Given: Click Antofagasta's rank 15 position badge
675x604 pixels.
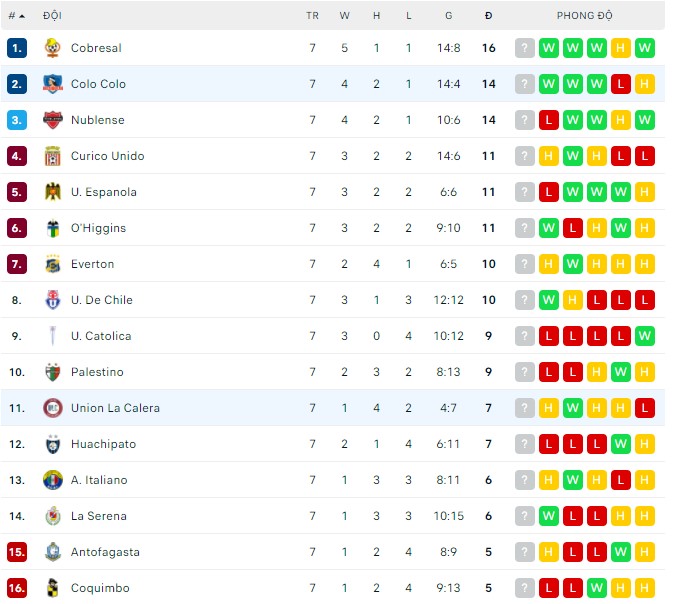Looking at the screenshot, I should click(17, 552).
